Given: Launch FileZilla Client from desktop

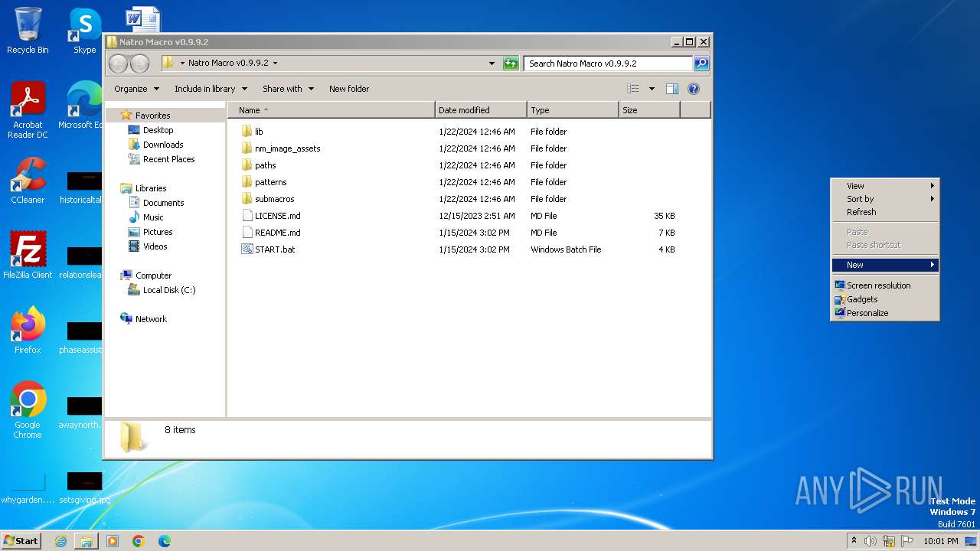Looking at the screenshot, I should coord(28,256).
